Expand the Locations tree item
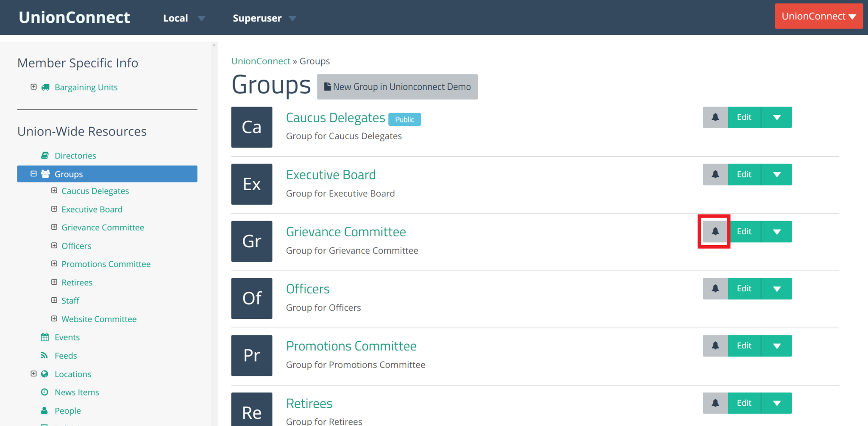This screenshot has width=868, height=426. click(x=34, y=373)
